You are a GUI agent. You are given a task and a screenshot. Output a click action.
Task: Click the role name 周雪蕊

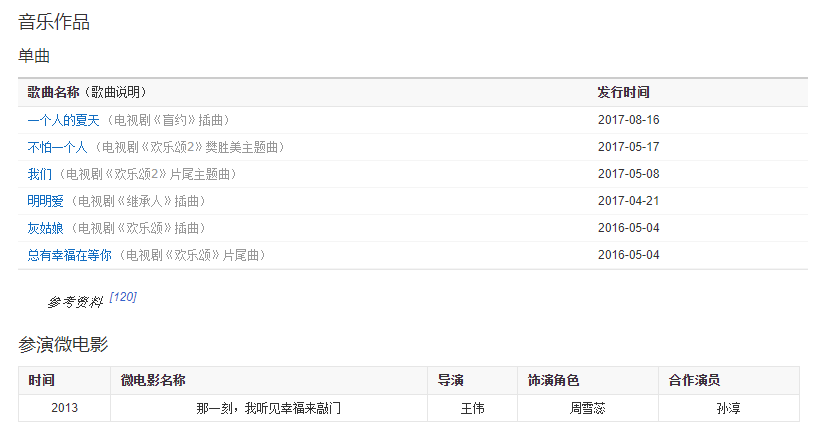click(x=588, y=408)
